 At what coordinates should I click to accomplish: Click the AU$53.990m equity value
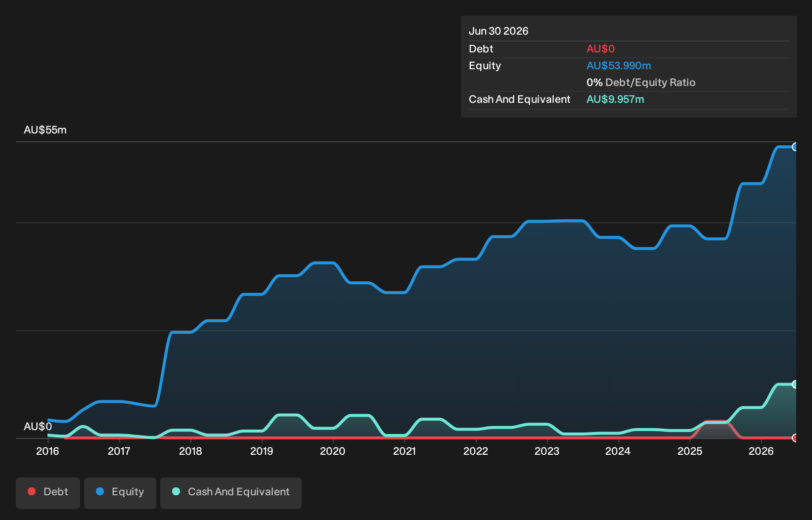[619, 66]
